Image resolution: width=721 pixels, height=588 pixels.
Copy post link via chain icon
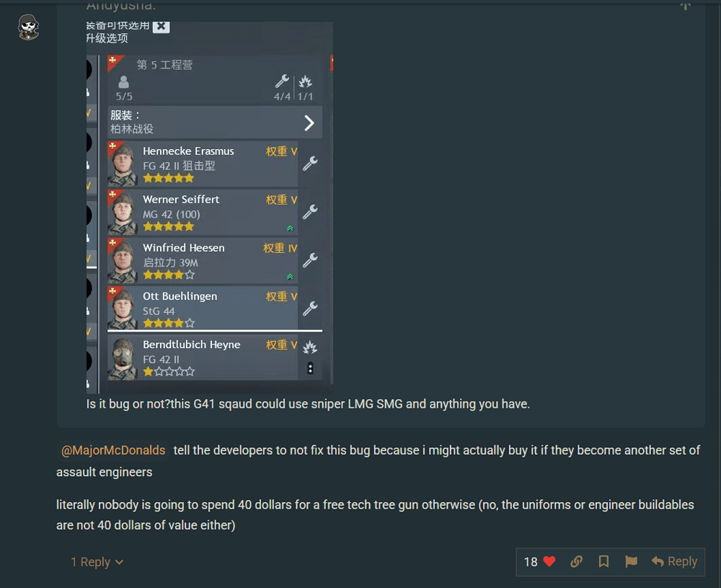[x=576, y=561]
